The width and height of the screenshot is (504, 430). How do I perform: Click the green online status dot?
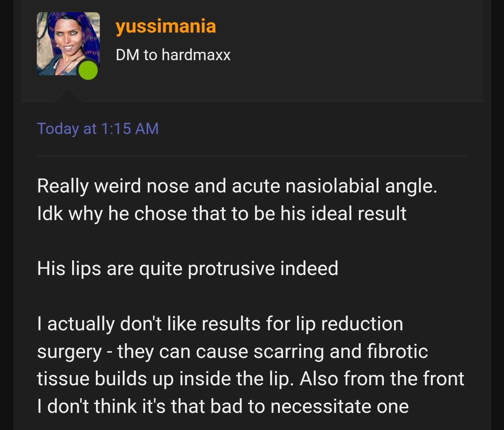[88, 70]
